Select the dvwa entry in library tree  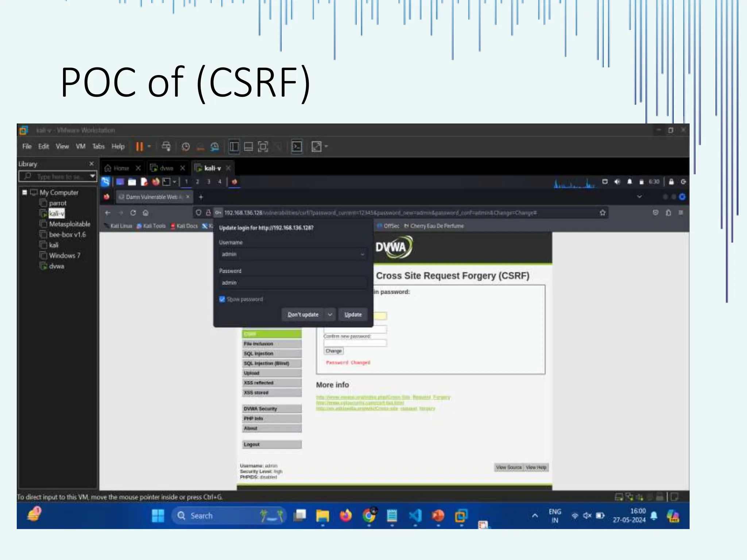(57, 266)
